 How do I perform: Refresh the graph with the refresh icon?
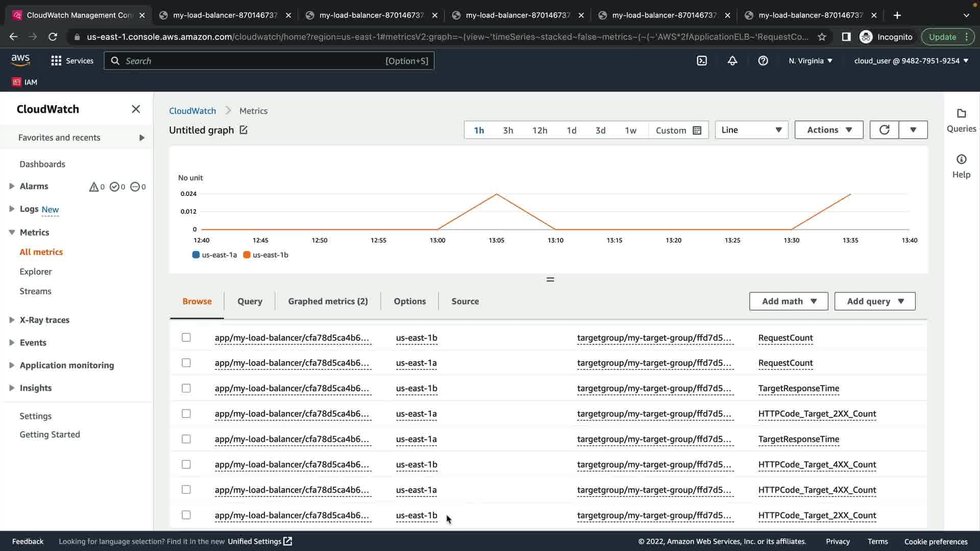884,130
